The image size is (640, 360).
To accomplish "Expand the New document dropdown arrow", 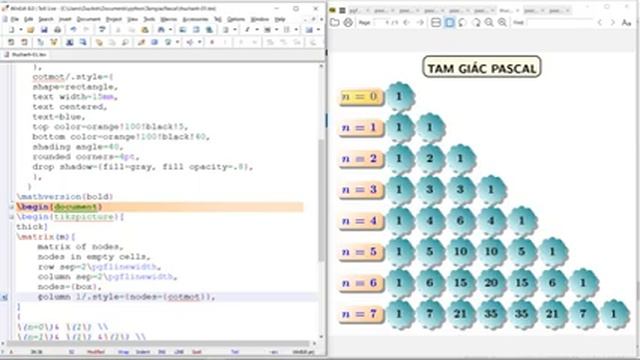I will pos(21,29).
